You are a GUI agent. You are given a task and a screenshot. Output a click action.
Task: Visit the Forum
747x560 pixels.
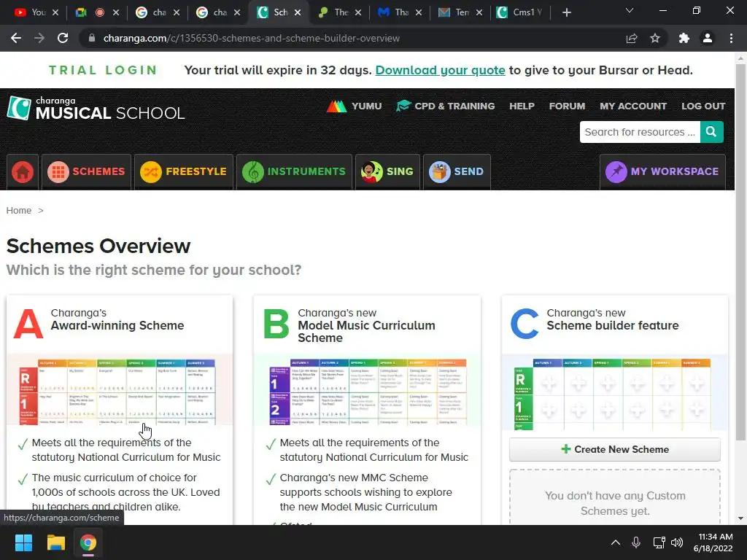pyautogui.click(x=567, y=106)
